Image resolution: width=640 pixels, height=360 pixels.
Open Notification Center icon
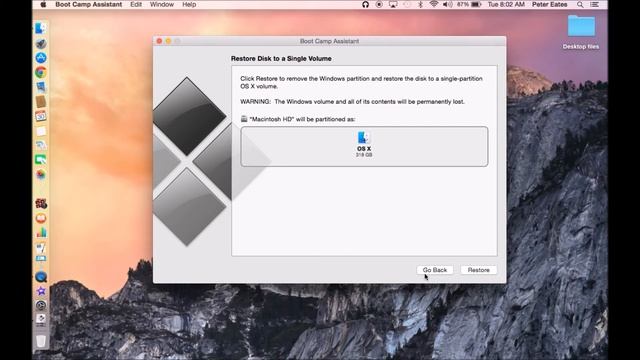tap(594, 4)
